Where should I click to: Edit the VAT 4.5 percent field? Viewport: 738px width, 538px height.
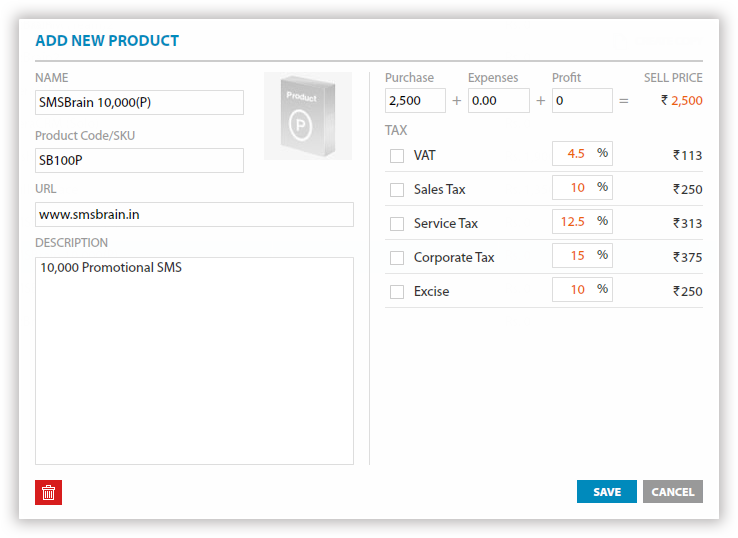[x=582, y=153]
